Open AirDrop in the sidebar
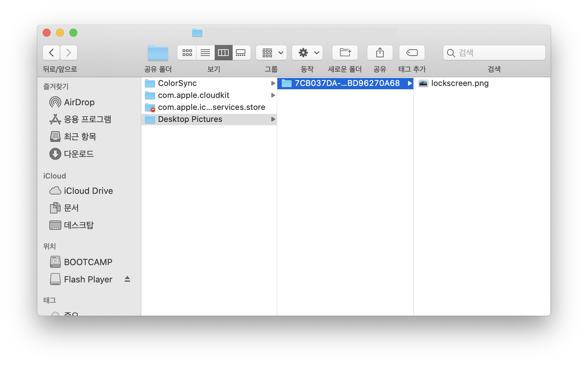Image resolution: width=588 pixels, height=365 pixels. click(72, 102)
